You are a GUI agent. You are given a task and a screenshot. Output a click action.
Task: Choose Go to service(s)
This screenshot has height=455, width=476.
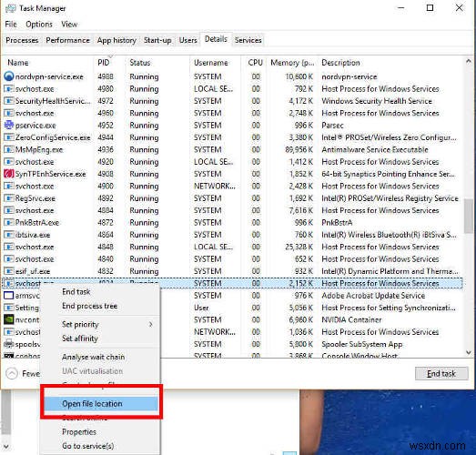point(88,446)
